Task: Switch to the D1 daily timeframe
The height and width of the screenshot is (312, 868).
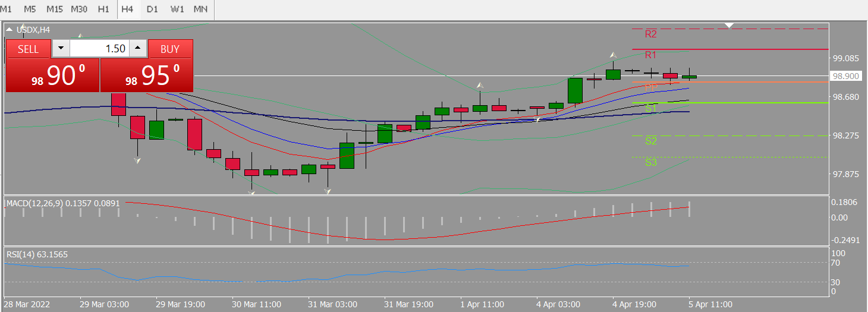Action: (152, 10)
